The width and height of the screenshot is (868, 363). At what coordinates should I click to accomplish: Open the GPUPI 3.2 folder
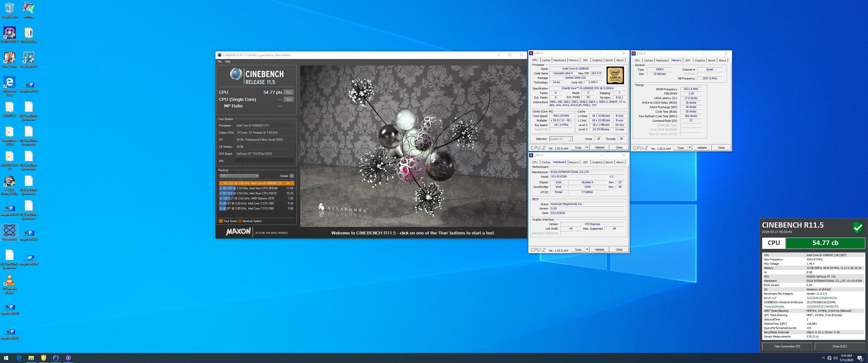click(9, 109)
